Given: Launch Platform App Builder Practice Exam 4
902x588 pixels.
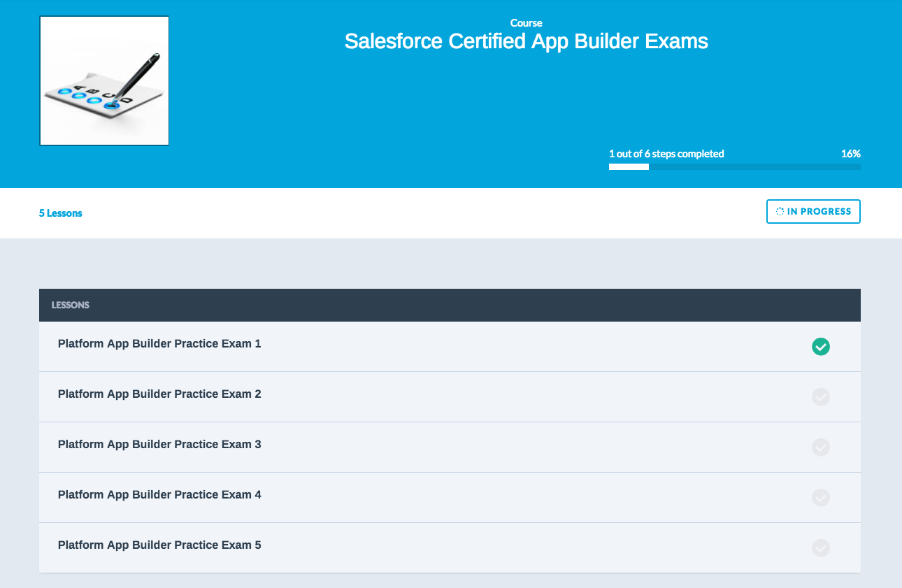Looking at the screenshot, I should pos(159,495).
